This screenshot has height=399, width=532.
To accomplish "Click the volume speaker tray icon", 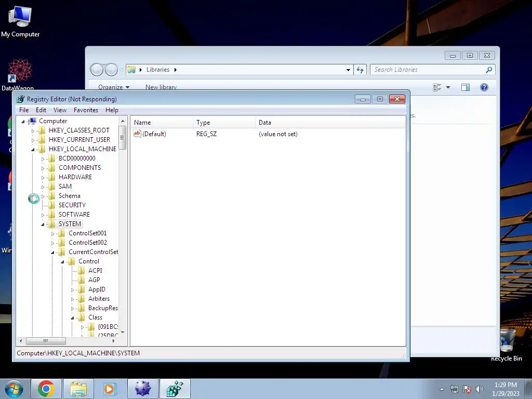I will [x=479, y=389].
